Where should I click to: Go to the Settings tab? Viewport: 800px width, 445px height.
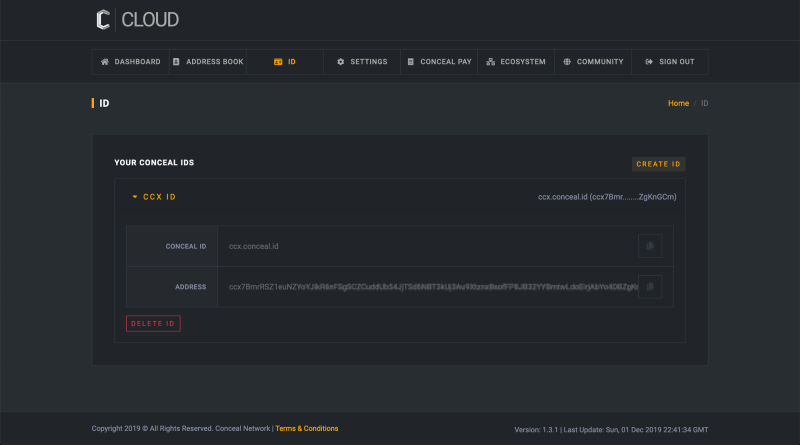pyautogui.click(x=362, y=62)
